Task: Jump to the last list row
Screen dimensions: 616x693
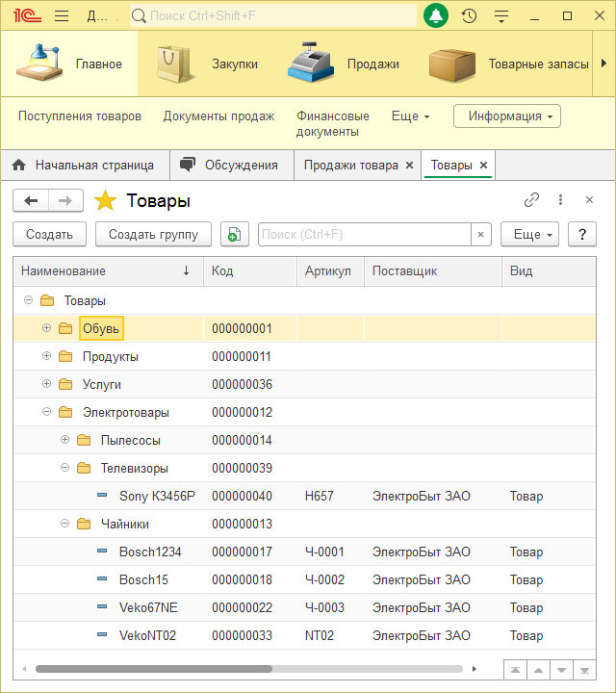Action: tap(584, 670)
